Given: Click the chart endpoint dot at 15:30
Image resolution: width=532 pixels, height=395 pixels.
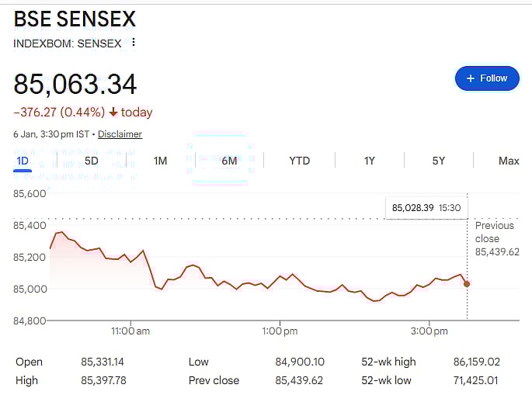Looking at the screenshot, I should [x=467, y=284].
